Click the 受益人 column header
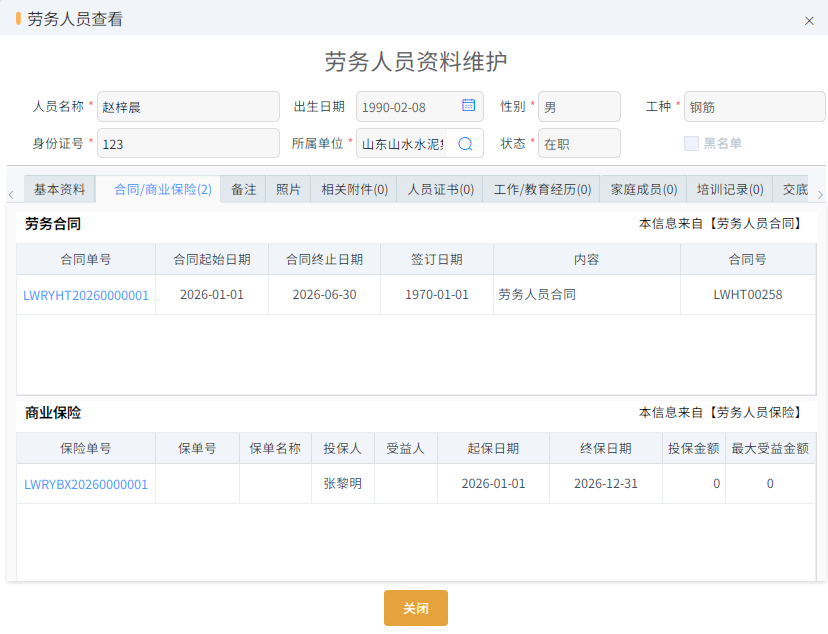The image size is (828, 634). pos(406,448)
